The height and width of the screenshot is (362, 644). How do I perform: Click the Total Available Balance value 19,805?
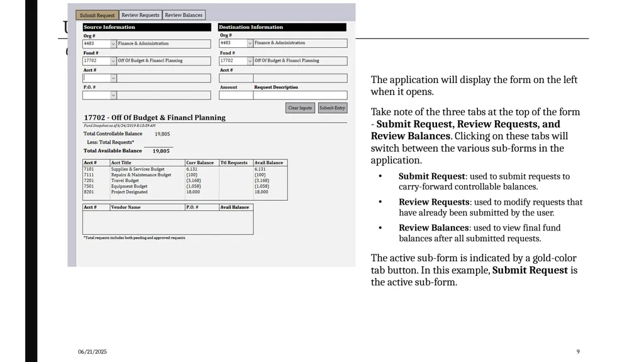pos(161,151)
